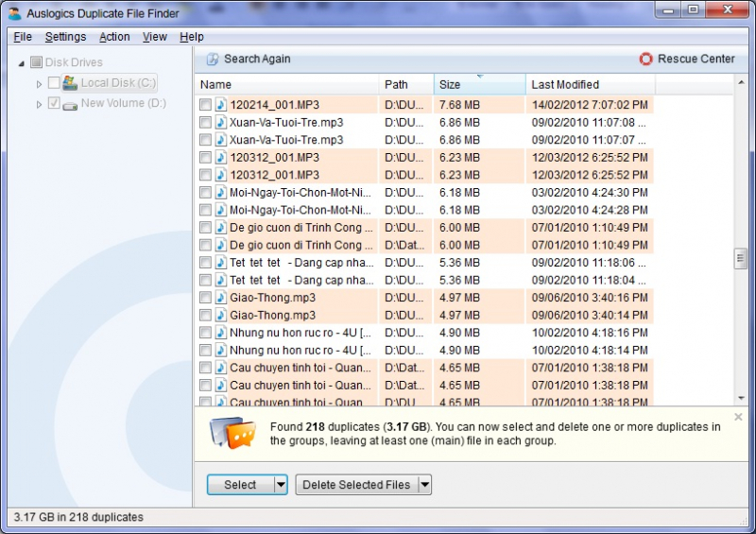
Task: Sort by the Name column header
Action: [287, 84]
